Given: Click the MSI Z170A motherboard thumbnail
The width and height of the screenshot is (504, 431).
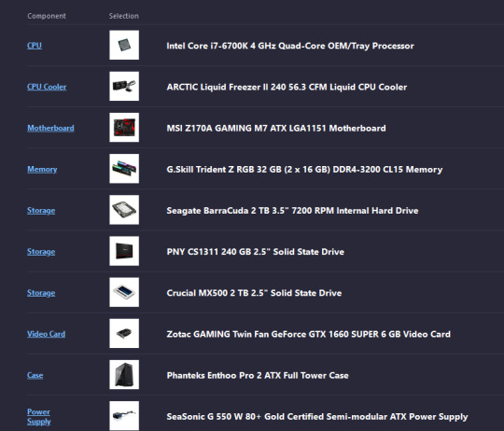Looking at the screenshot, I should coord(124,127).
